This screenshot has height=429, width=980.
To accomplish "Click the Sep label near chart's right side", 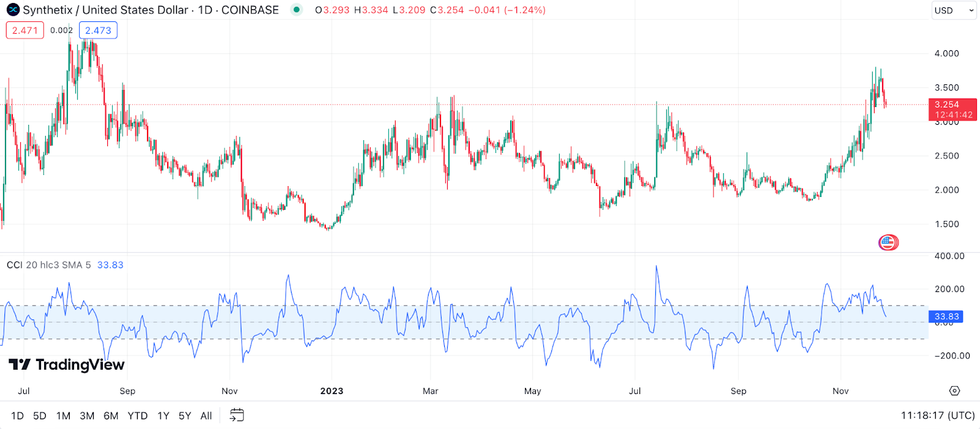I will [x=738, y=391].
